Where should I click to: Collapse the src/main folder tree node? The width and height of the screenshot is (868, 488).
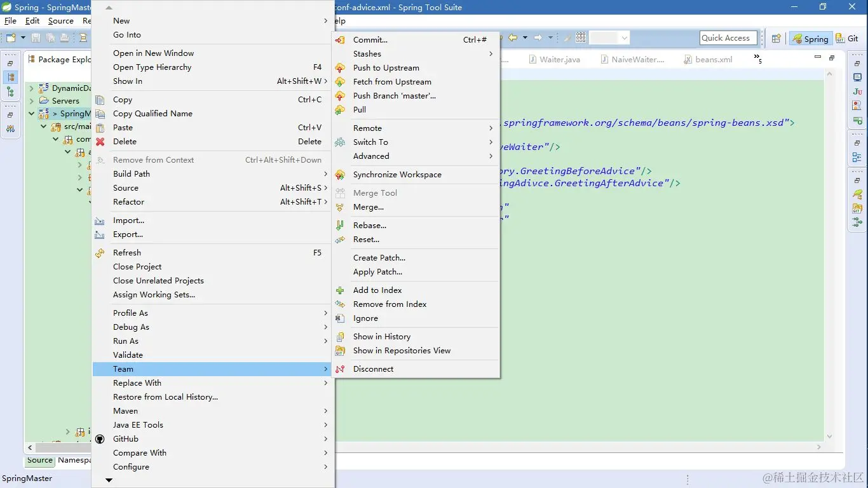(x=44, y=126)
